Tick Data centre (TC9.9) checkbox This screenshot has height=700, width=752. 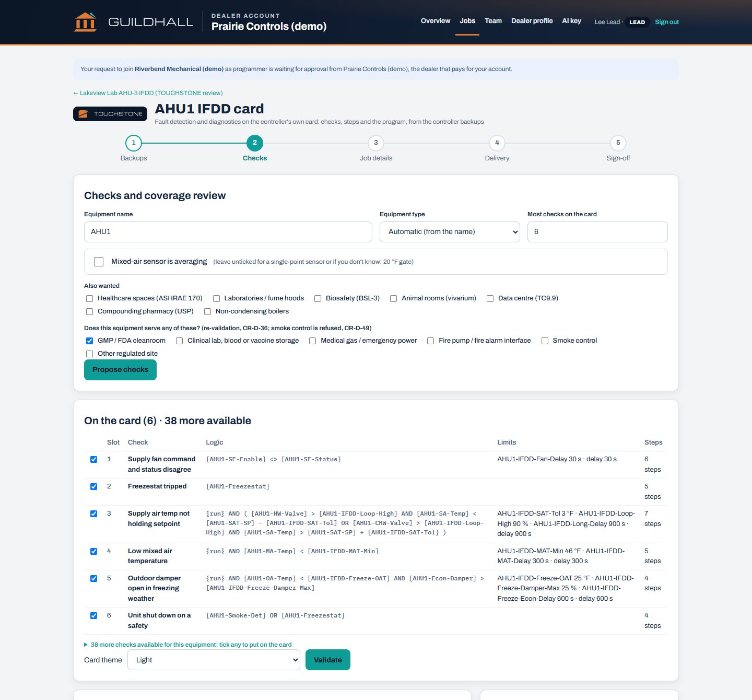[490, 298]
